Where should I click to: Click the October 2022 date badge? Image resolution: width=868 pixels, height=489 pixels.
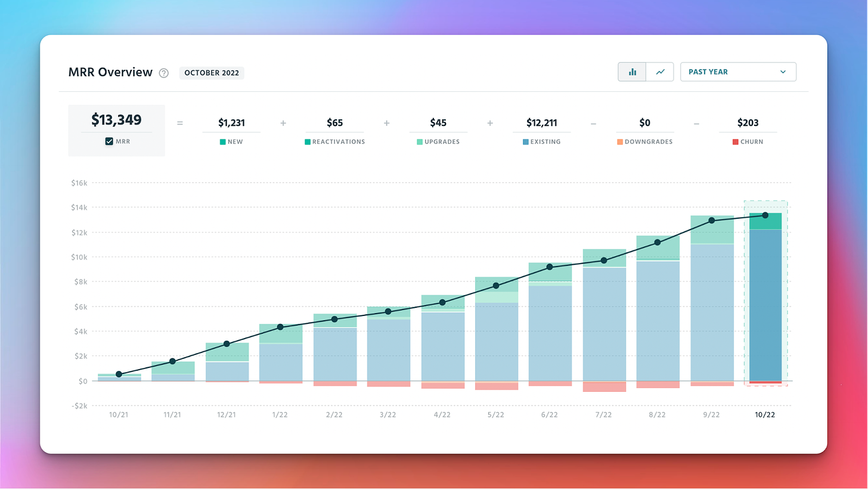pos(212,73)
